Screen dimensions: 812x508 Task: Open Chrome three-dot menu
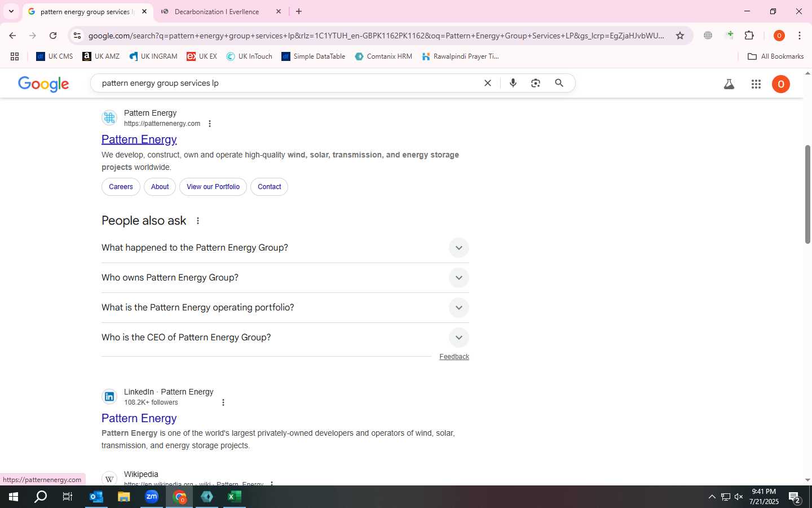coord(800,36)
